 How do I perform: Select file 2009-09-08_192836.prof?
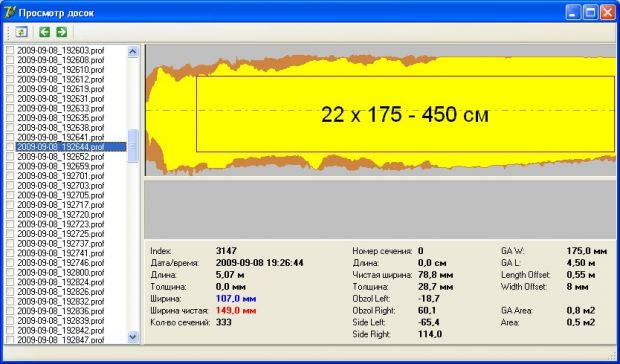click(x=60, y=311)
